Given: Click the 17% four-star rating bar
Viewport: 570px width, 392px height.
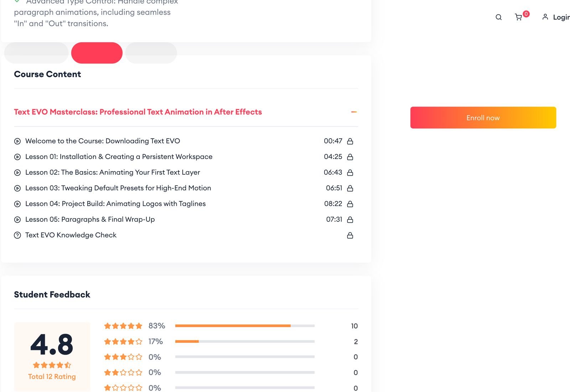Looking at the screenshot, I should coord(245,341).
